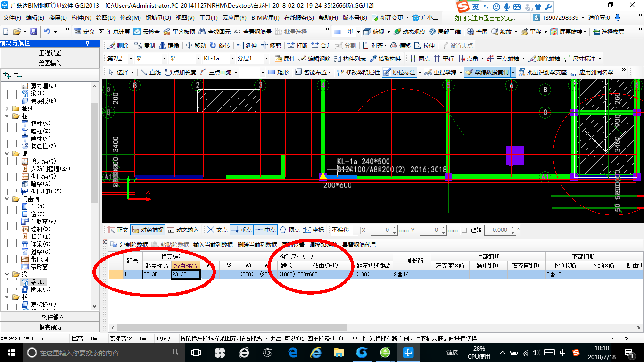Open the KL-1a component dropdown
This screenshot has width=644, height=362.
click(x=233, y=58)
